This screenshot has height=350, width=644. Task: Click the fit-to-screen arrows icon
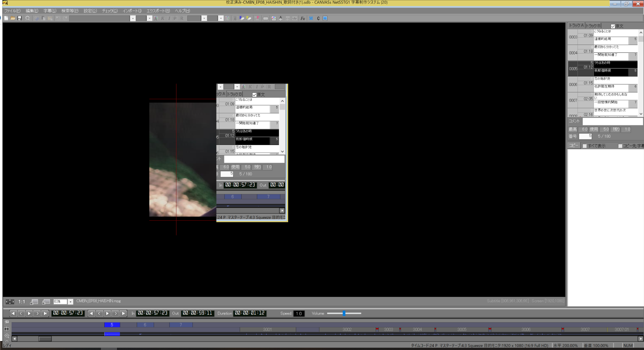tap(10, 302)
